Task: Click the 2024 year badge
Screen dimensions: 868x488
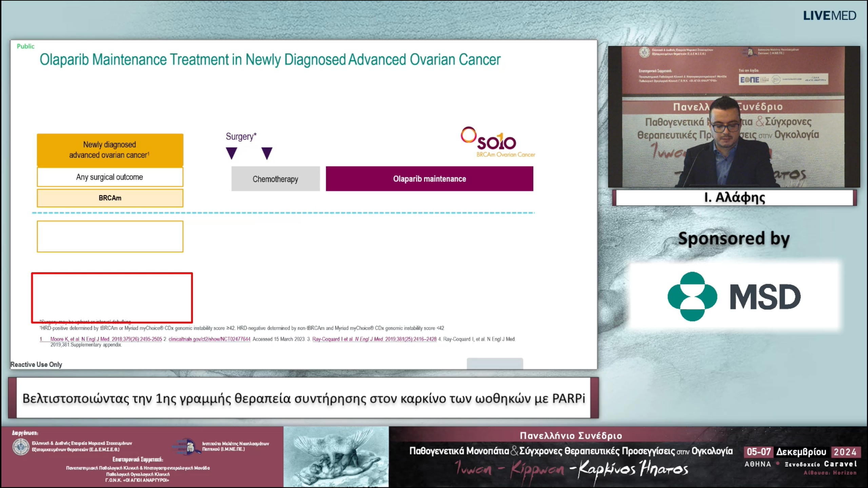Action: (845, 452)
